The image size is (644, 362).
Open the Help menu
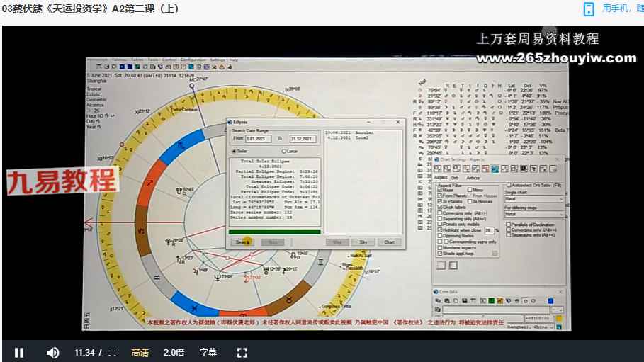point(234,60)
